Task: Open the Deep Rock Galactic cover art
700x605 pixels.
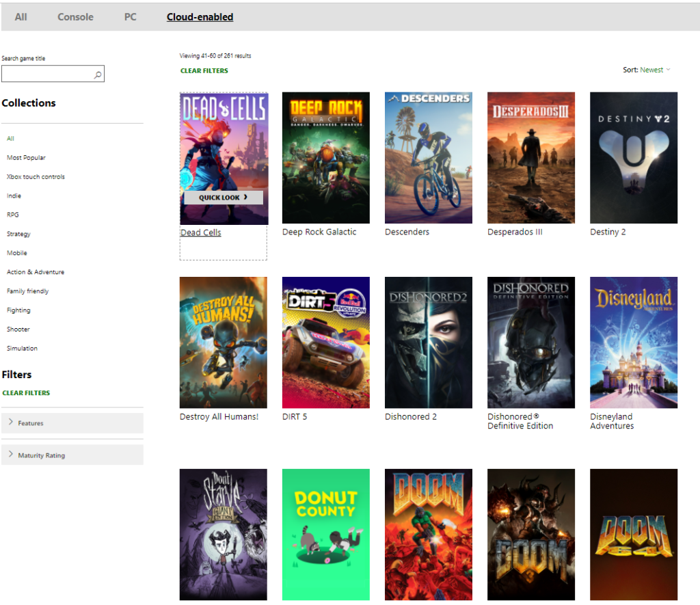Action: coord(325,158)
